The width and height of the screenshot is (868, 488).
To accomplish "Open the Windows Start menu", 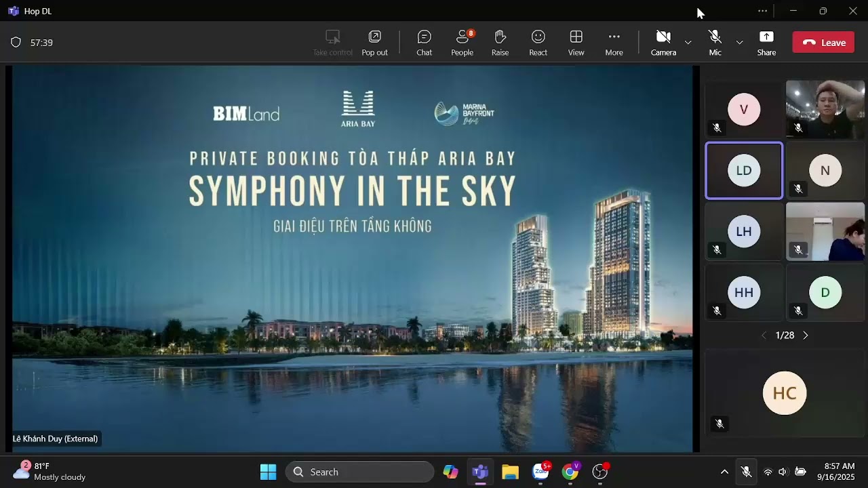I will click(269, 472).
